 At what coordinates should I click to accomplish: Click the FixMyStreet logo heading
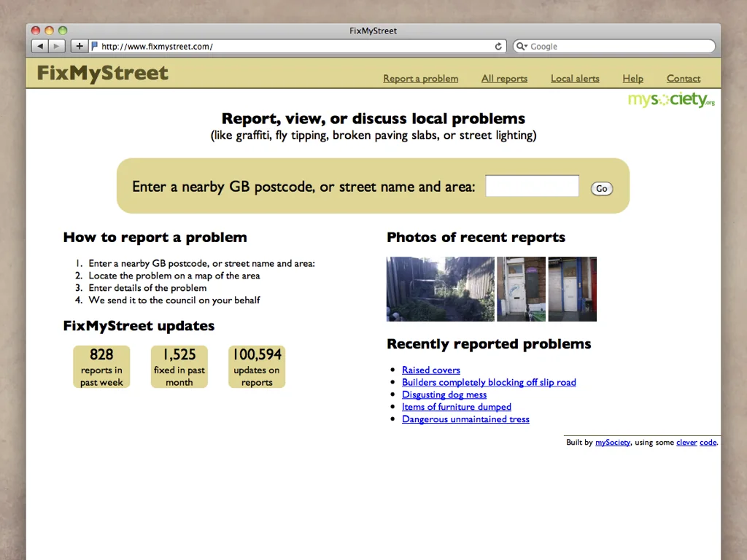102,73
